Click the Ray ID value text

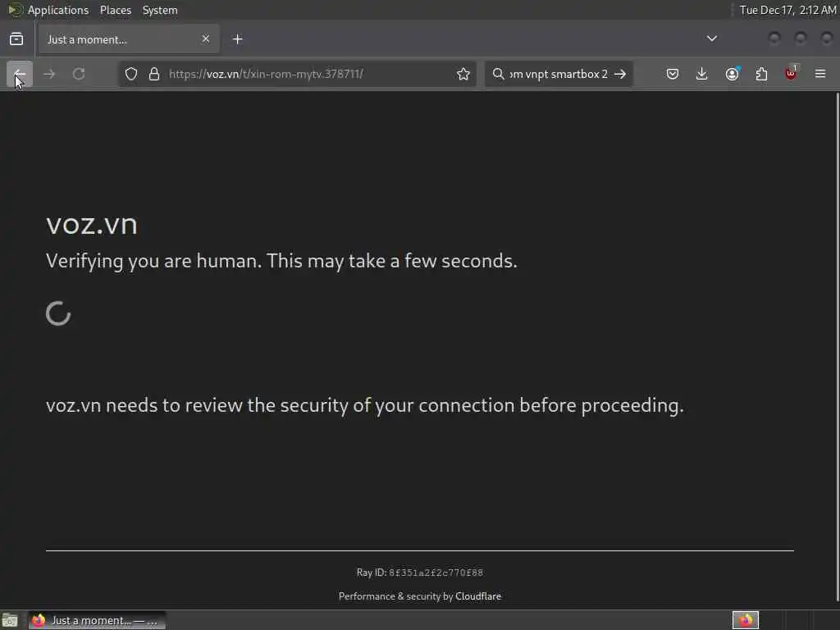coord(436,573)
